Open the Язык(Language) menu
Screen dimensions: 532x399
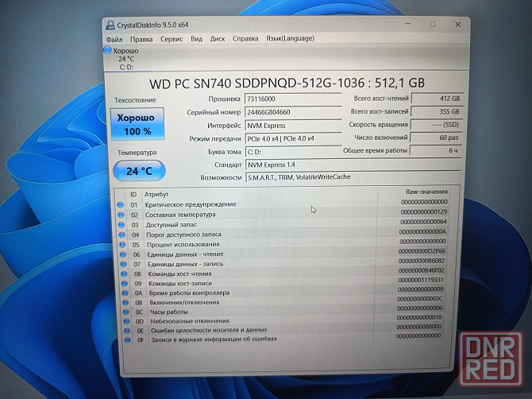coord(289,37)
